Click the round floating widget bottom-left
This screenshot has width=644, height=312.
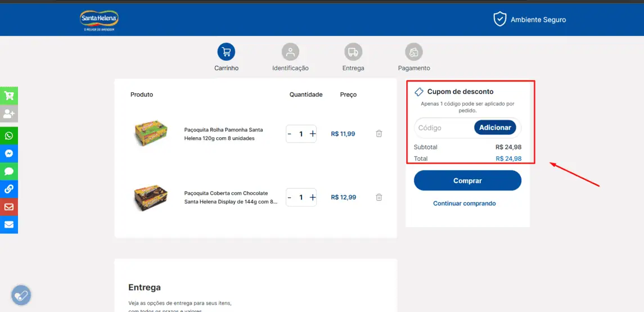click(x=21, y=295)
